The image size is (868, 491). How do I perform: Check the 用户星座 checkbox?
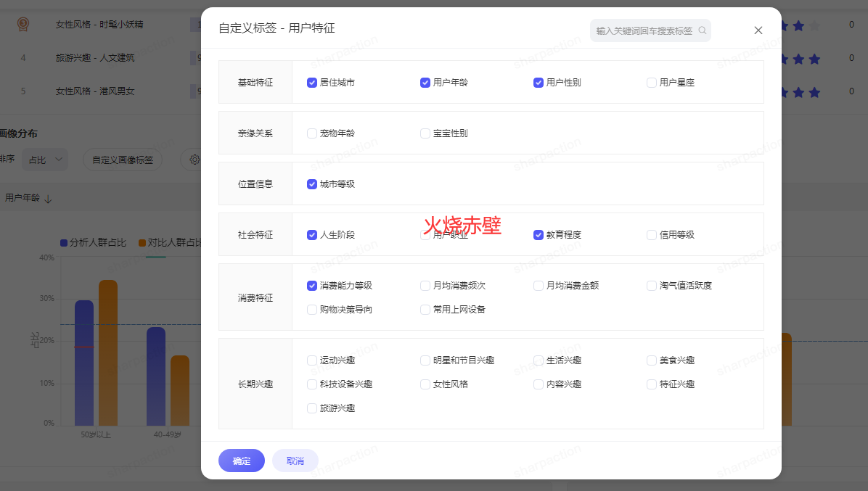coord(652,83)
